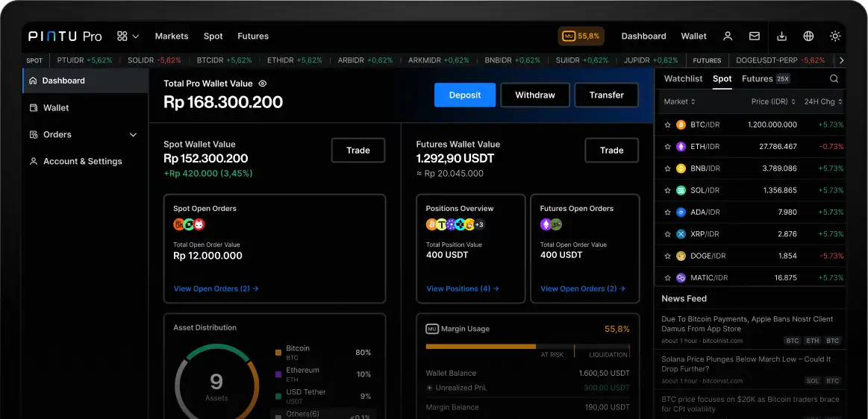The width and height of the screenshot is (868, 419).
Task: Switch to the Watchlist tab
Action: (683, 79)
